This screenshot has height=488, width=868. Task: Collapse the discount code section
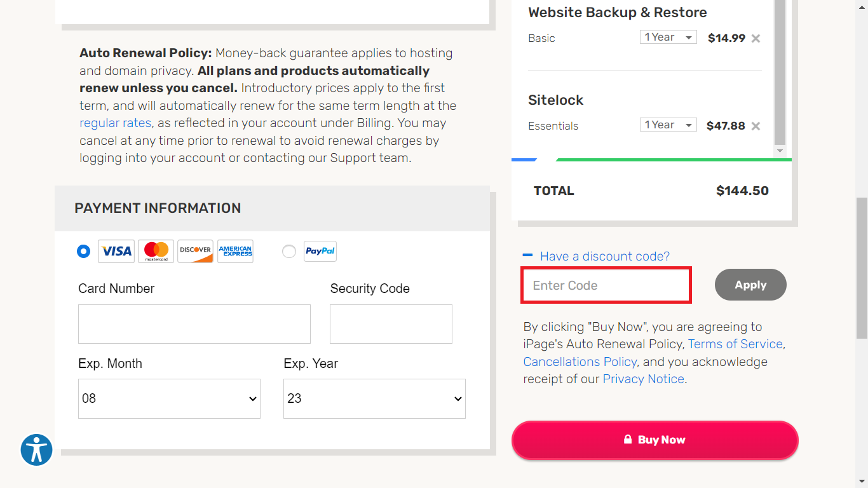527,255
